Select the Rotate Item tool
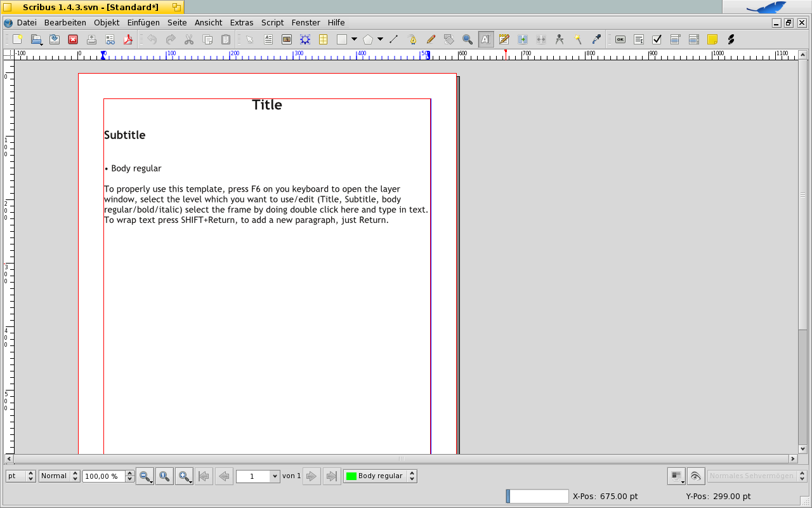The image size is (812, 508). click(449, 39)
